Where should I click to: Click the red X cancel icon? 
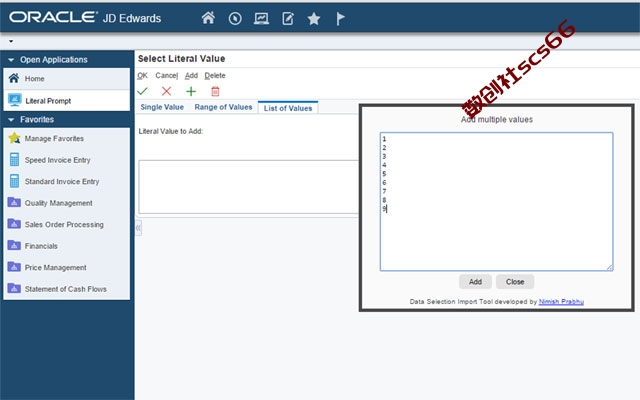[x=167, y=91]
